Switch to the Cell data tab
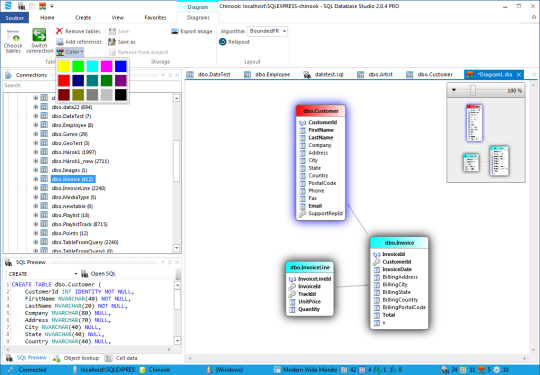The height and width of the screenshot is (375, 540). (x=121, y=358)
